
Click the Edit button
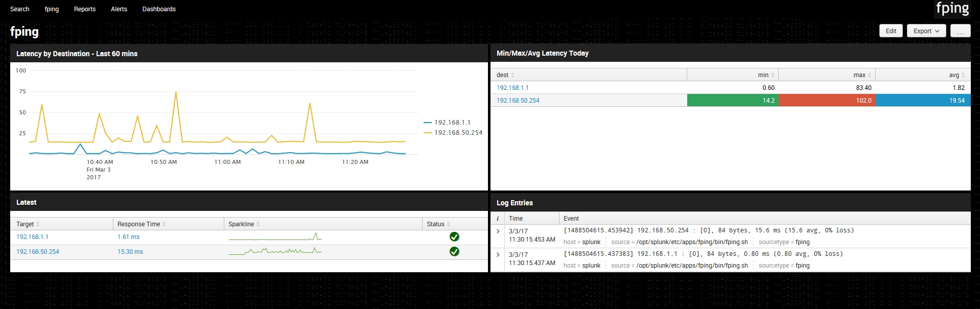click(x=891, y=31)
